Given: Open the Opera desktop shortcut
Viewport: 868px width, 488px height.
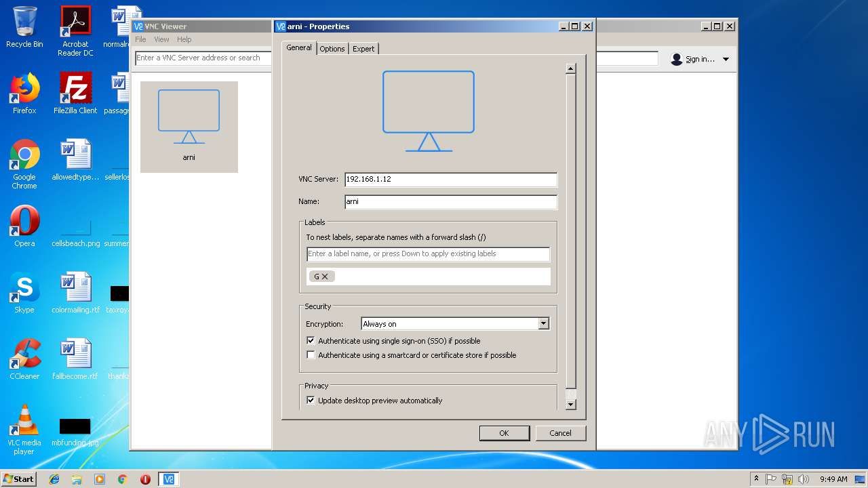Looking at the screenshot, I should click(24, 227).
